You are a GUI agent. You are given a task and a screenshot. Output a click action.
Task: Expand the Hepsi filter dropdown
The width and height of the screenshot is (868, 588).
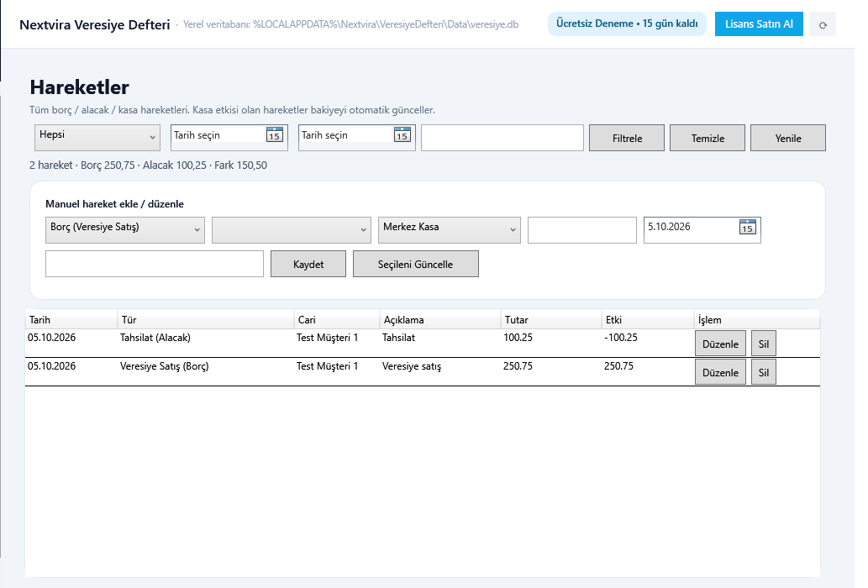tap(97, 138)
